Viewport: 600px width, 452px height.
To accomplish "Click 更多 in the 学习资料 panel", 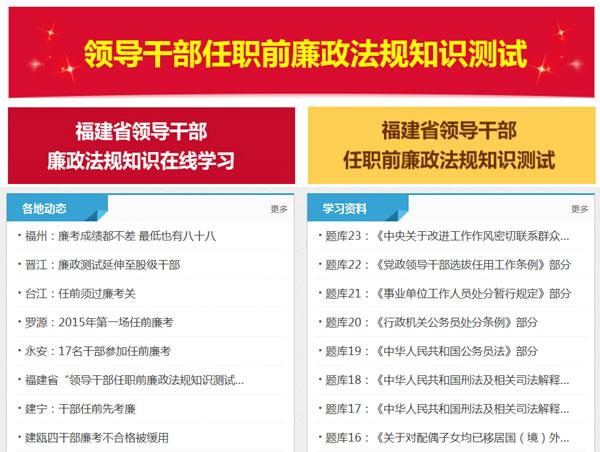I will [x=579, y=210].
